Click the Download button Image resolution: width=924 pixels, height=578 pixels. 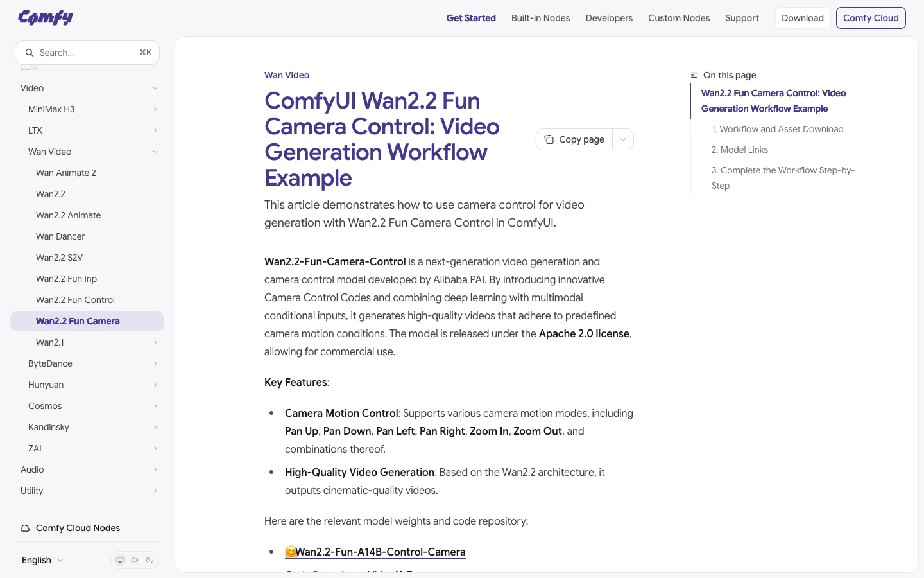coord(803,18)
